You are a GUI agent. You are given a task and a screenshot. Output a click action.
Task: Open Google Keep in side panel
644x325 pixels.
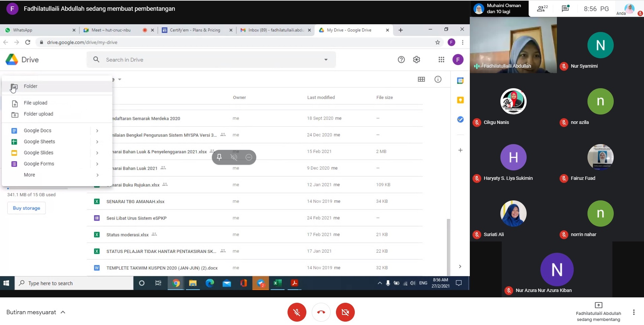460,100
